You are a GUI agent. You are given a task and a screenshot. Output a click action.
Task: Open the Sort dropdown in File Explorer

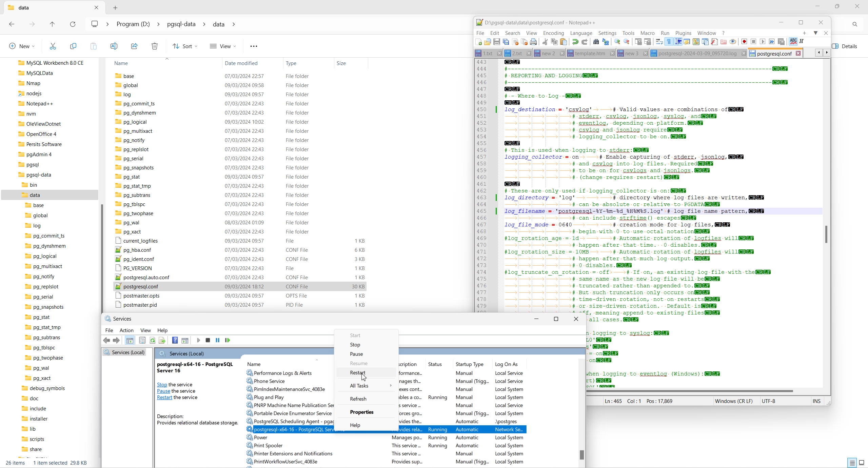pos(185,46)
